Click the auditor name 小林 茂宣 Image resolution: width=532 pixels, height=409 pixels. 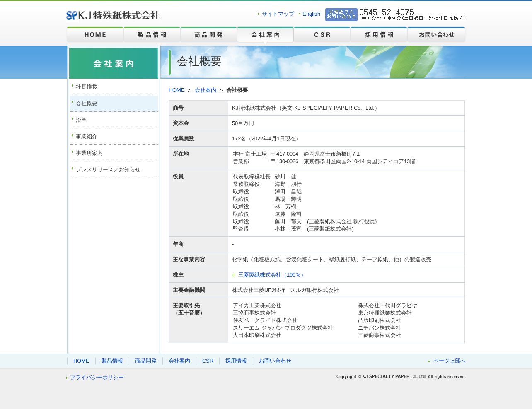click(x=288, y=229)
